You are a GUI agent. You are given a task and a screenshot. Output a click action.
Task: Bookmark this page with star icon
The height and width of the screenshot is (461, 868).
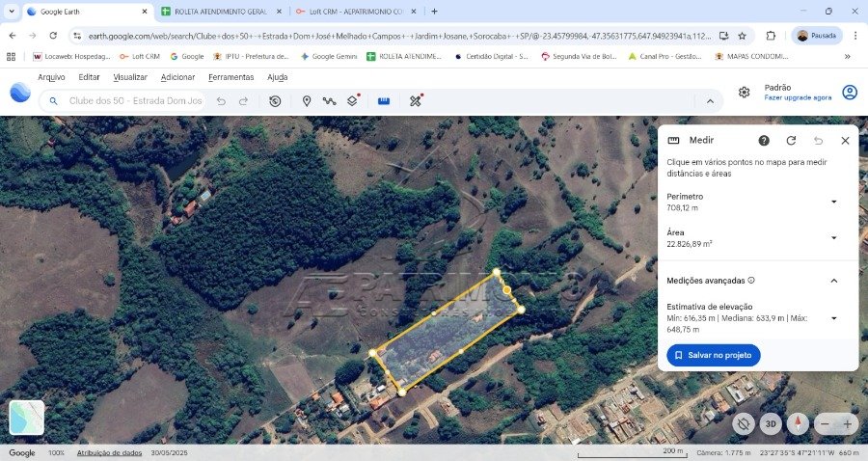point(743,36)
